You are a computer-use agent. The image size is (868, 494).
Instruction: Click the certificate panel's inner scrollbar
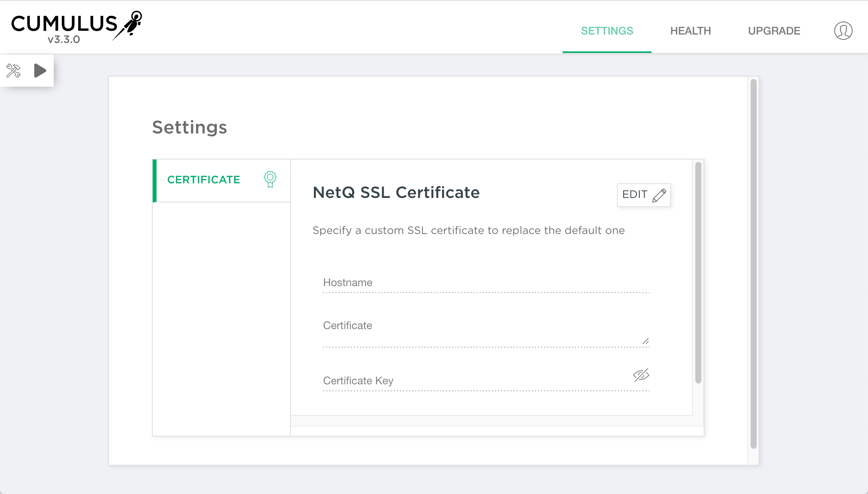point(698,272)
